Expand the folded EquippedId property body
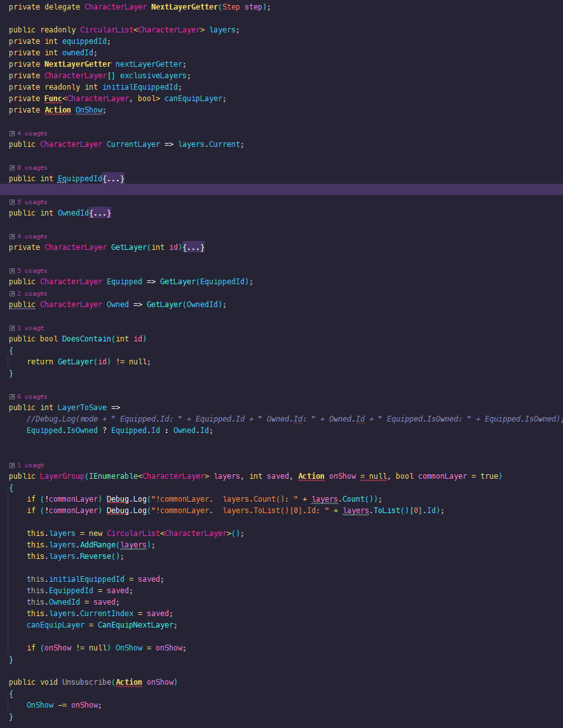 pyautogui.click(x=113, y=179)
